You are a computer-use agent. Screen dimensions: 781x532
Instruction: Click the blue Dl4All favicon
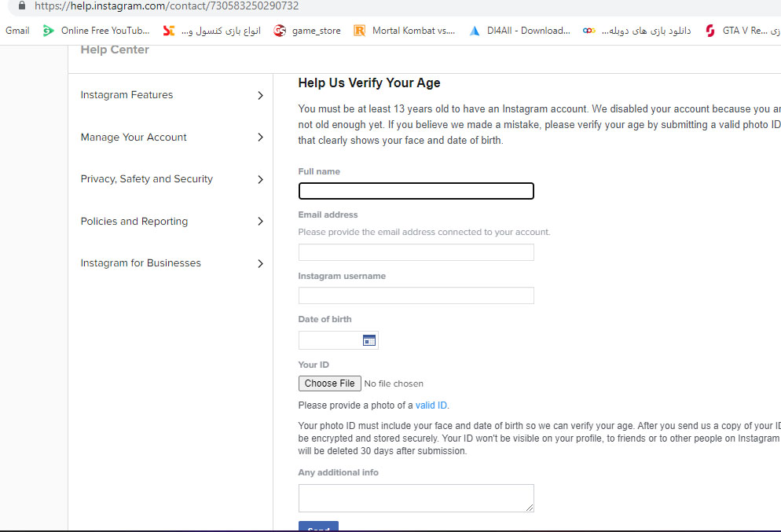coord(475,31)
